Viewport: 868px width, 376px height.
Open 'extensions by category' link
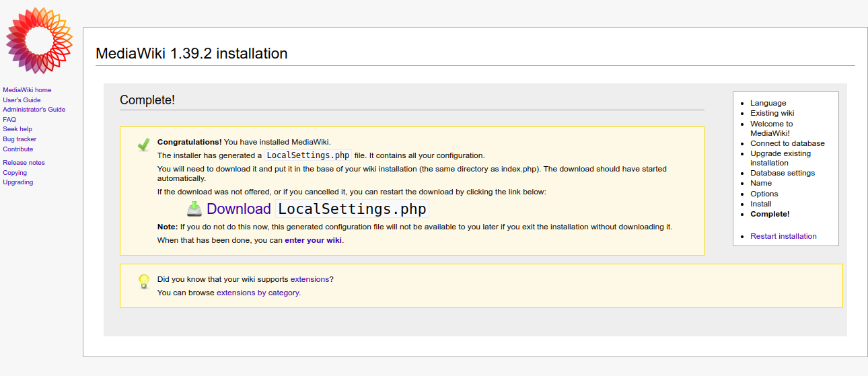tap(258, 293)
